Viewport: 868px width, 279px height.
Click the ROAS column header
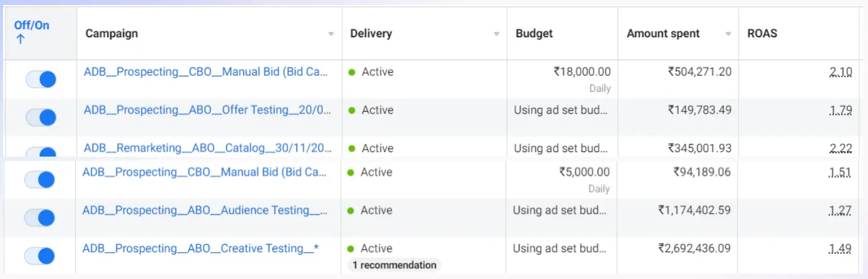click(762, 33)
